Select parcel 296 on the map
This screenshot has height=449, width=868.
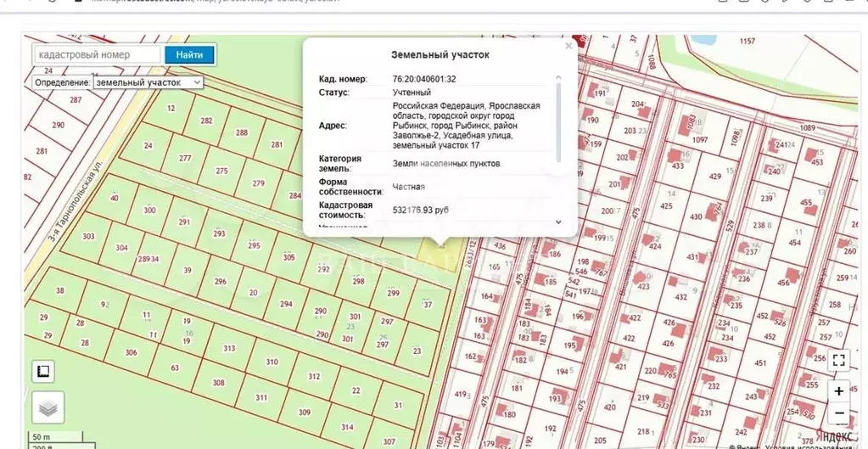coord(221,281)
